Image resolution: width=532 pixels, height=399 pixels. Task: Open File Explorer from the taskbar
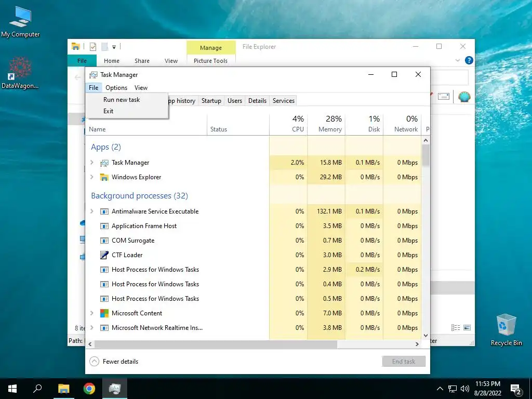pos(64,389)
